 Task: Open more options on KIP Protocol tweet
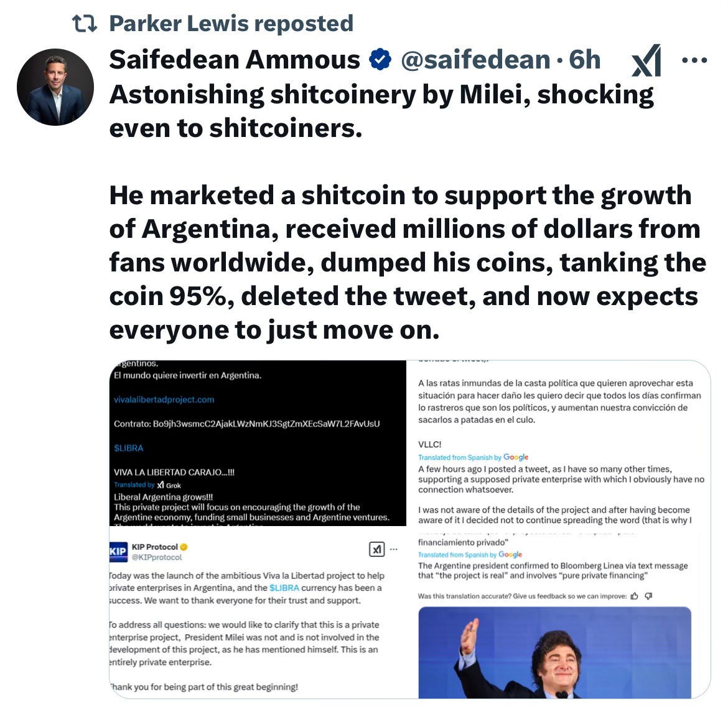[394, 550]
